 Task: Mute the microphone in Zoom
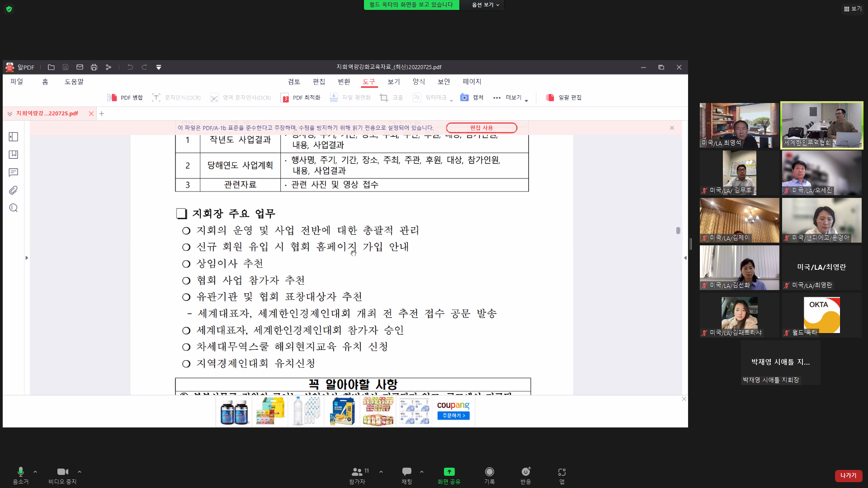20,471
